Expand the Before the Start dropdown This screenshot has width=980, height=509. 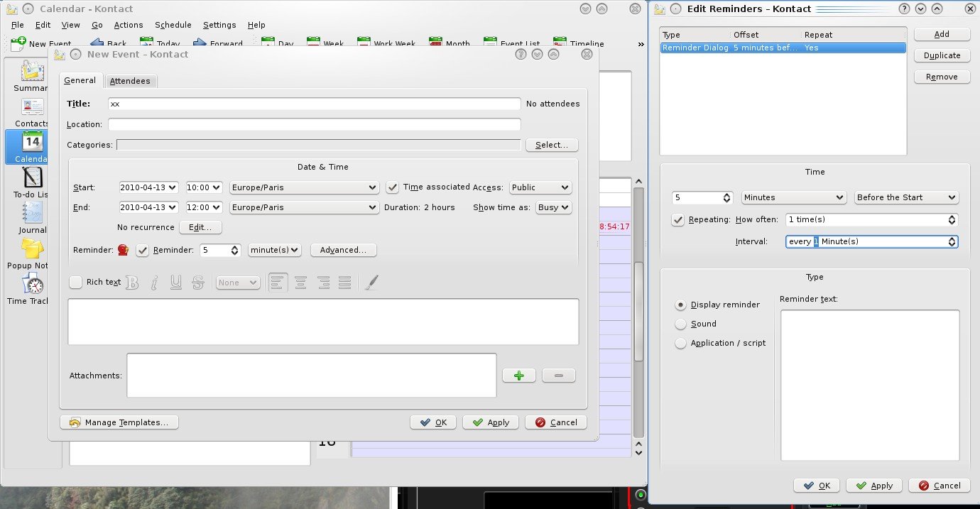[906, 197]
